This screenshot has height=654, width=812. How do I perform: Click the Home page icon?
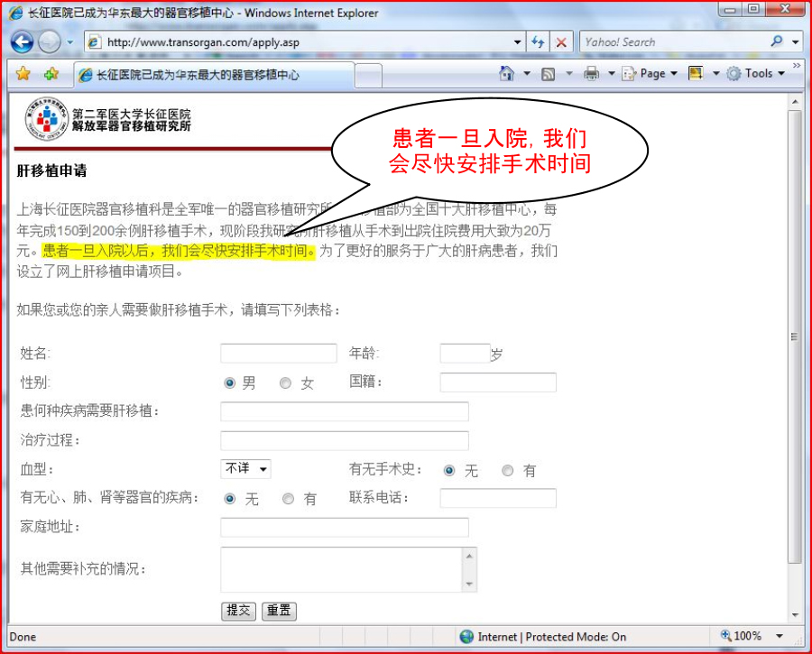click(x=508, y=74)
